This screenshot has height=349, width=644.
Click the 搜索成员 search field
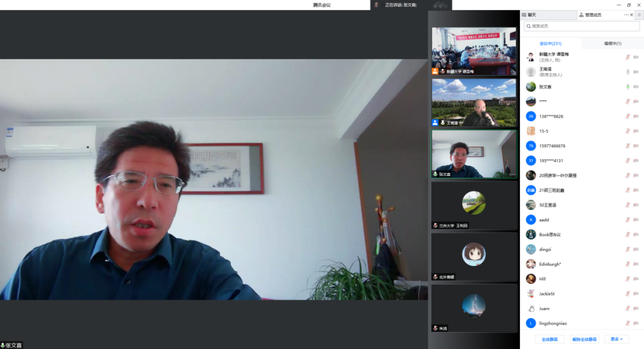click(581, 26)
